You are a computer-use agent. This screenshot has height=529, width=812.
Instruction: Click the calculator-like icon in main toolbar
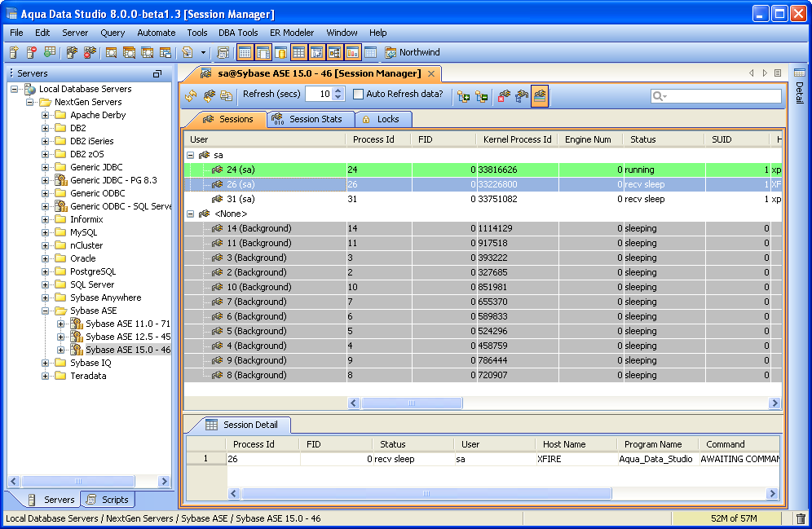click(x=223, y=52)
